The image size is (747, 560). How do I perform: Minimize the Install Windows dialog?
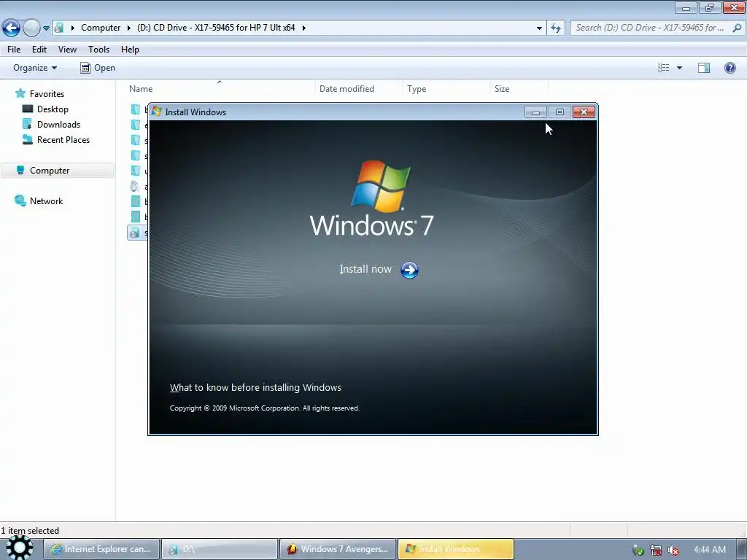coord(535,112)
